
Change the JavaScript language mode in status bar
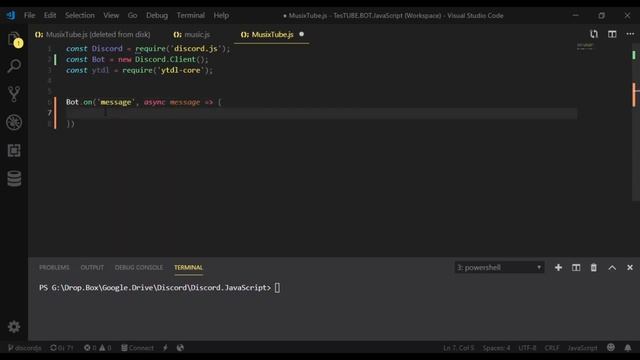[582, 348]
